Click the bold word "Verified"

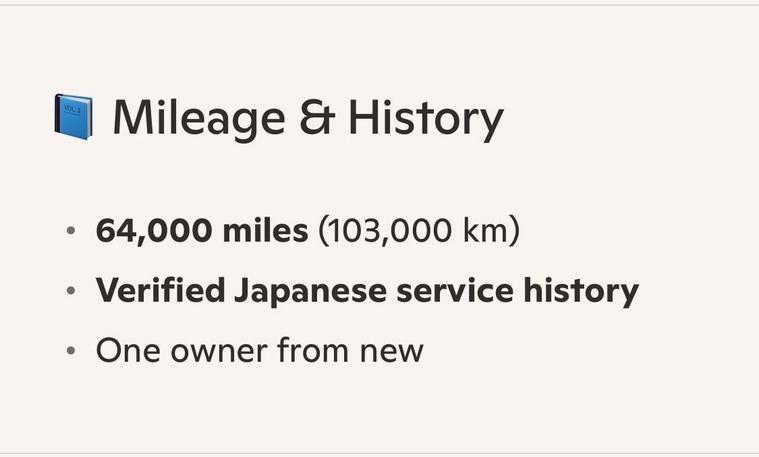tap(160, 291)
